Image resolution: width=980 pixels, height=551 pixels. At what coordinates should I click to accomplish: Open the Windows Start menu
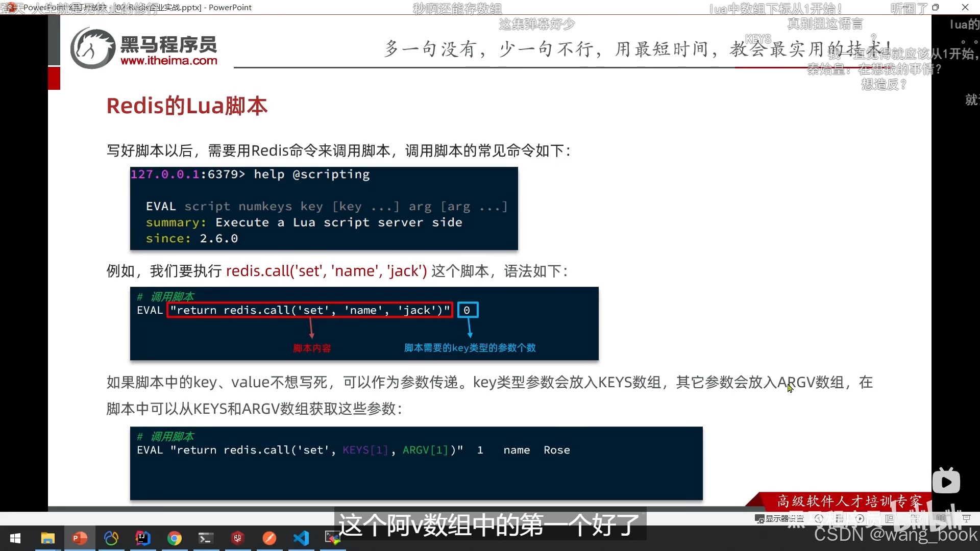pos(15,538)
